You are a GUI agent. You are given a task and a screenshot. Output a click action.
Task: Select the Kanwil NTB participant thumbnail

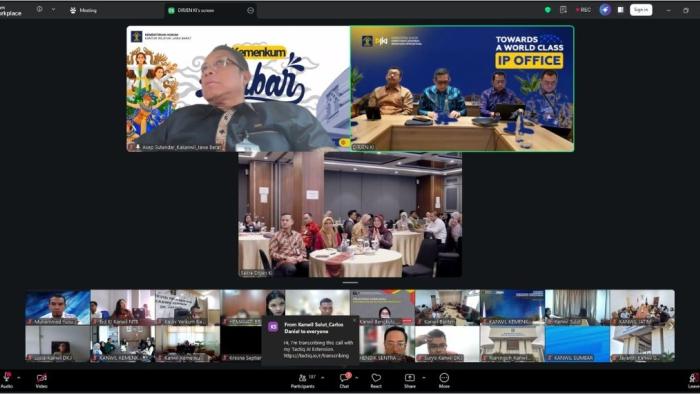click(123, 307)
